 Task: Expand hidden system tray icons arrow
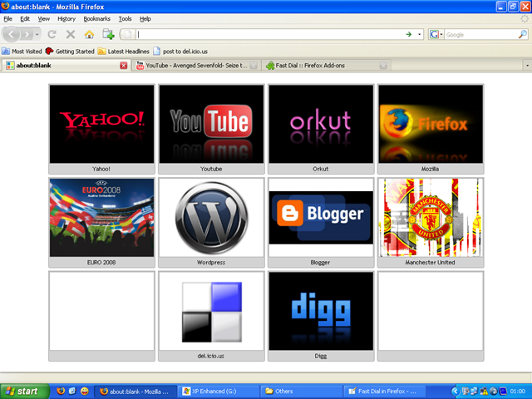click(456, 392)
